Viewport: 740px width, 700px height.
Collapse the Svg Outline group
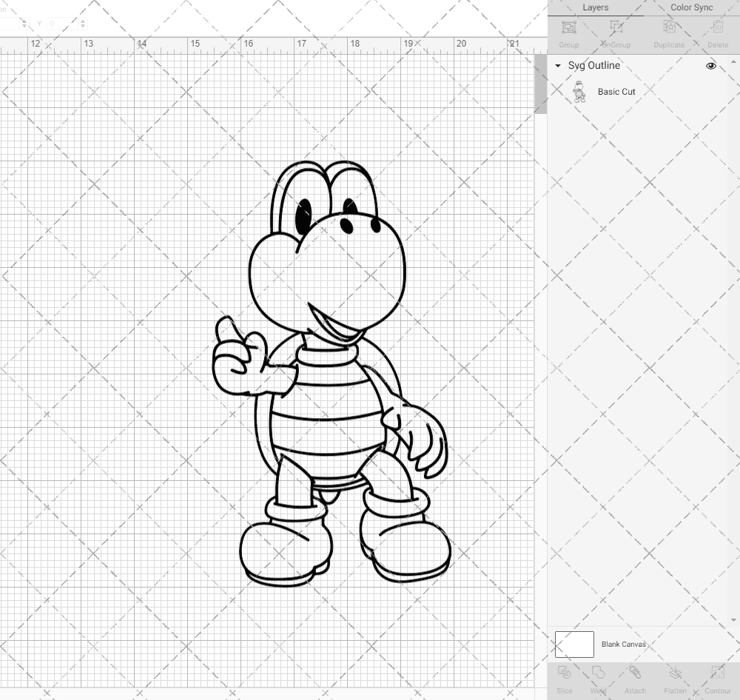557,65
